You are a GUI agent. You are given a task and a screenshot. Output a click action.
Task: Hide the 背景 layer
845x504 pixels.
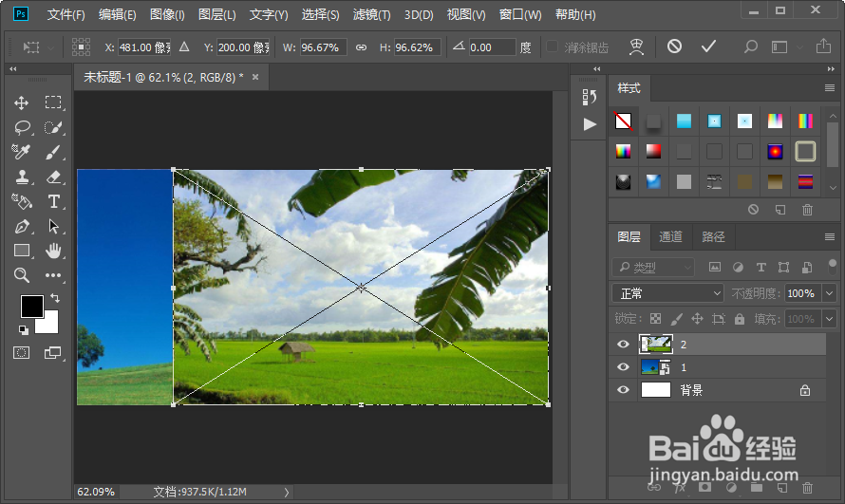(623, 390)
